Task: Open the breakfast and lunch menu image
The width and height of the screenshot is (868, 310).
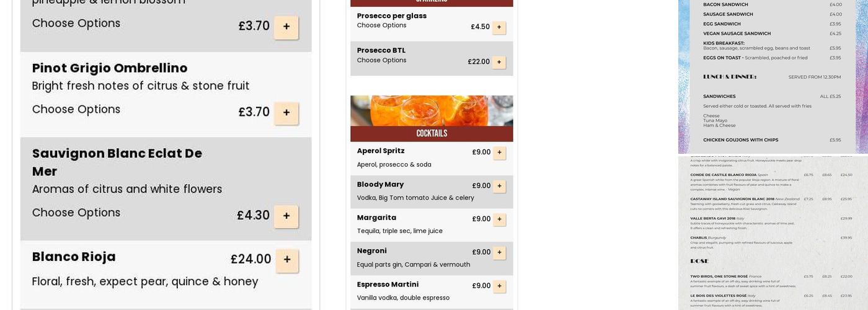Action: pyautogui.click(x=773, y=74)
